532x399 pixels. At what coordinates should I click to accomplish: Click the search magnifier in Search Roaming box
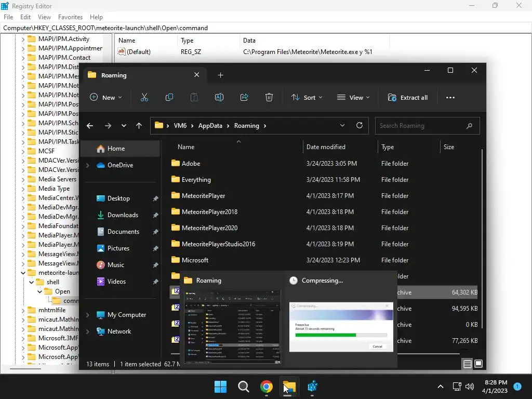click(469, 126)
